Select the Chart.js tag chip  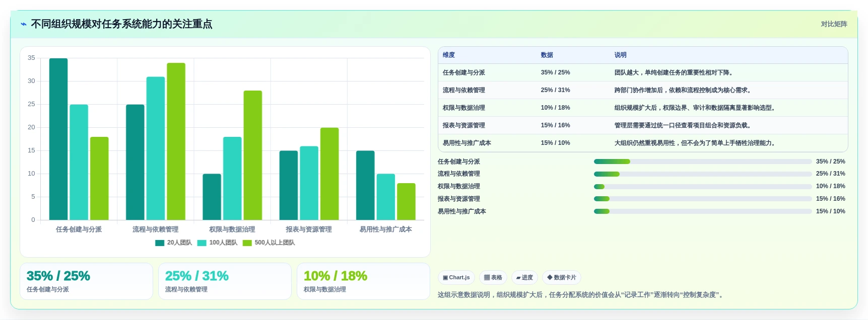456,277
